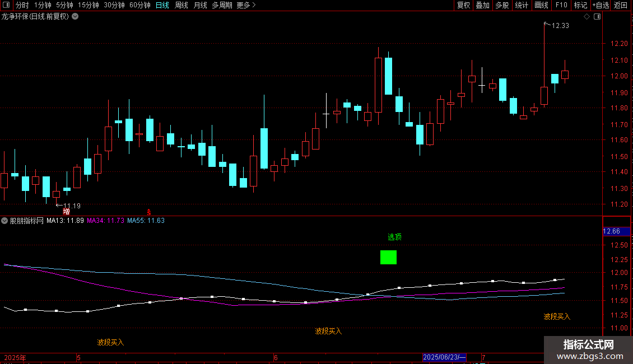Click the 叠加 overlay button
Image resolution: width=633 pixels, height=364 pixels.
click(x=482, y=5)
